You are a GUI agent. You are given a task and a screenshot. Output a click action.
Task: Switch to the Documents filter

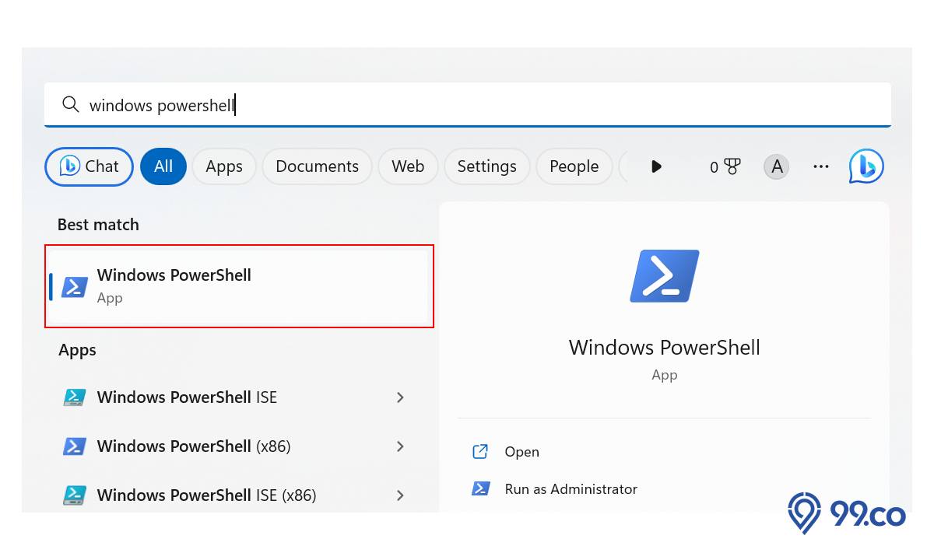[x=317, y=166]
